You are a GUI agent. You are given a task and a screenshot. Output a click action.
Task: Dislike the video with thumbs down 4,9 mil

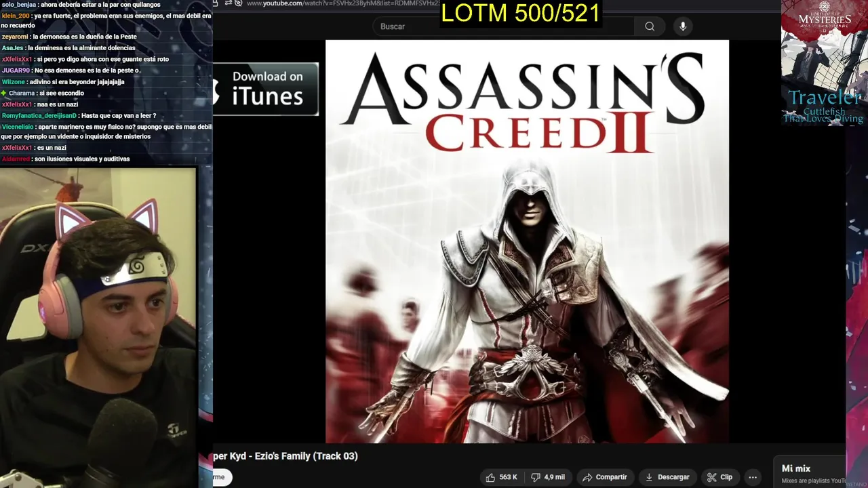(548, 477)
